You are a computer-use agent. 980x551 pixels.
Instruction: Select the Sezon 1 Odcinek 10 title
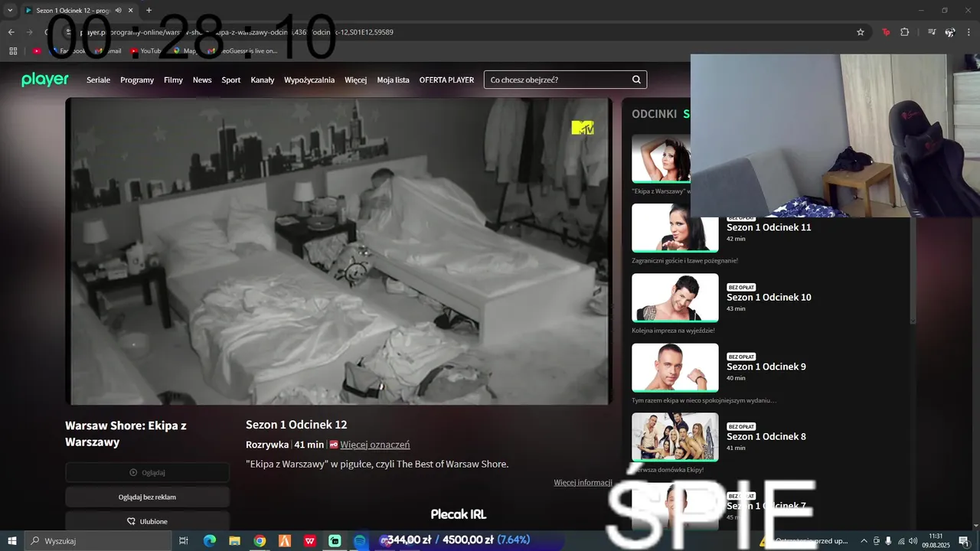click(769, 297)
